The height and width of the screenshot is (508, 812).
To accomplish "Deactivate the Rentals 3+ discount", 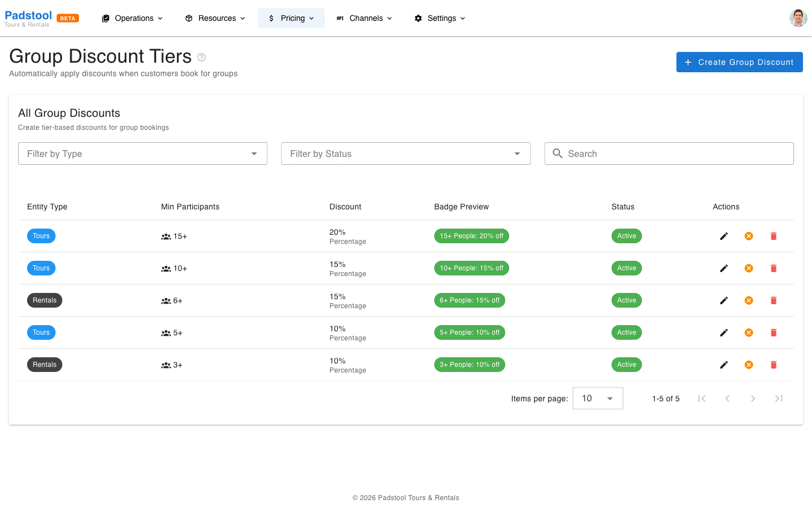I will click(749, 365).
